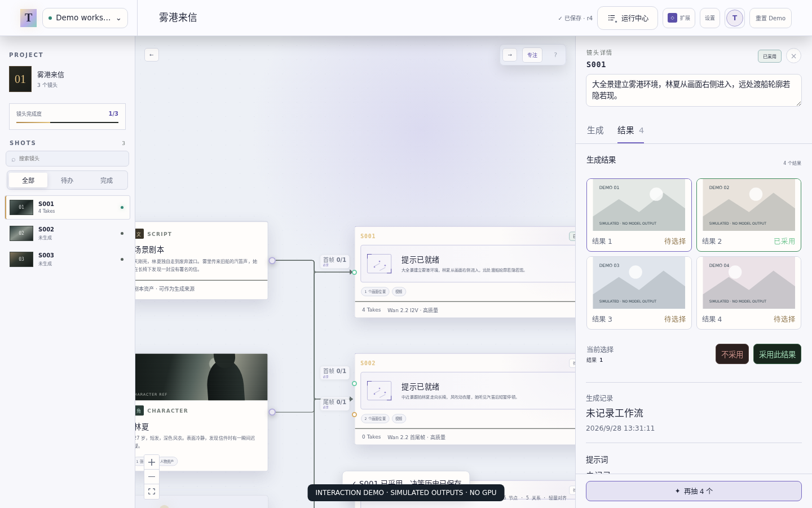
Task: Click the 尾帧 0/1 label of S002
Action: click(334, 402)
